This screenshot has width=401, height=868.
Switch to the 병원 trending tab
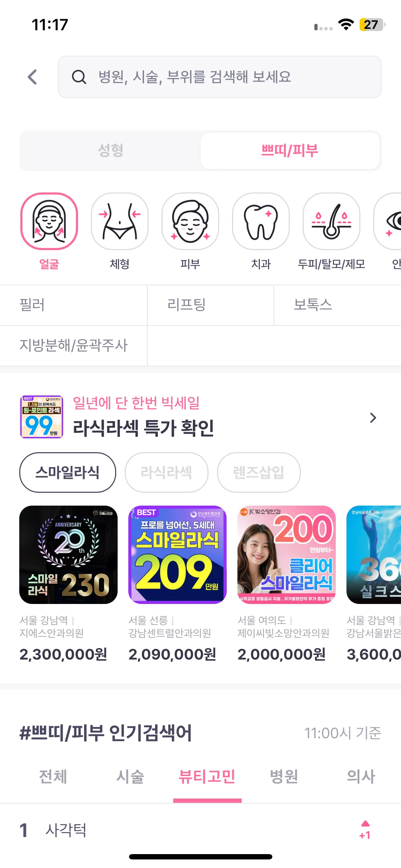pos(284,777)
